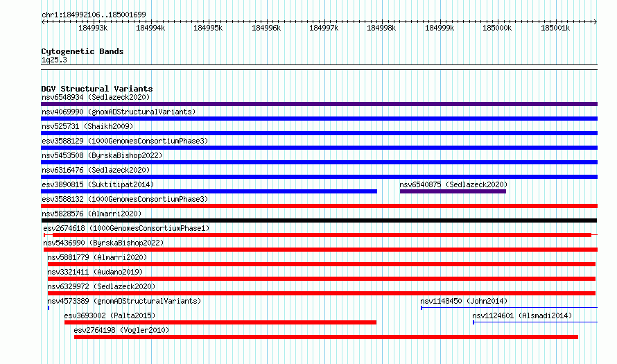Image resolution: width=617 pixels, height=364 pixels.
Task: Click the nsv6329972 red variant bar
Action: [322, 293]
